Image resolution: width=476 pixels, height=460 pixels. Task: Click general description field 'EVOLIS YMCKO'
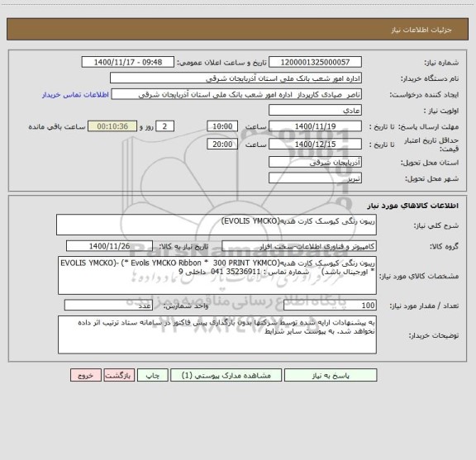point(217,225)
